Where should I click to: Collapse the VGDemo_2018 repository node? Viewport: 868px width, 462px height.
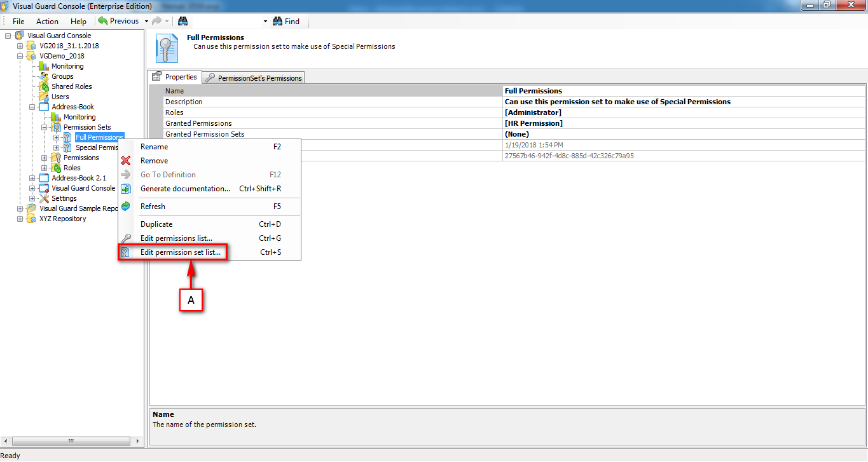[x=20, y=56]
